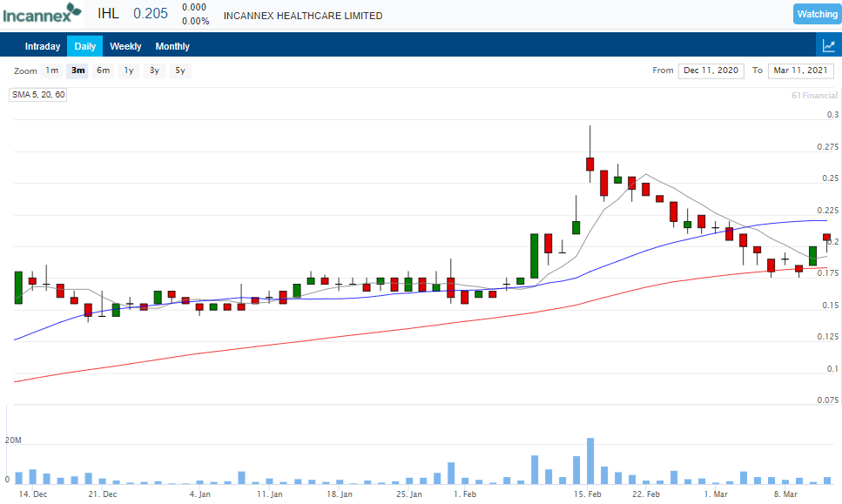842x504 pixels.
Task: Click the 4. Jan axis label
Action: pyautogui.click(x=199, y=494)
